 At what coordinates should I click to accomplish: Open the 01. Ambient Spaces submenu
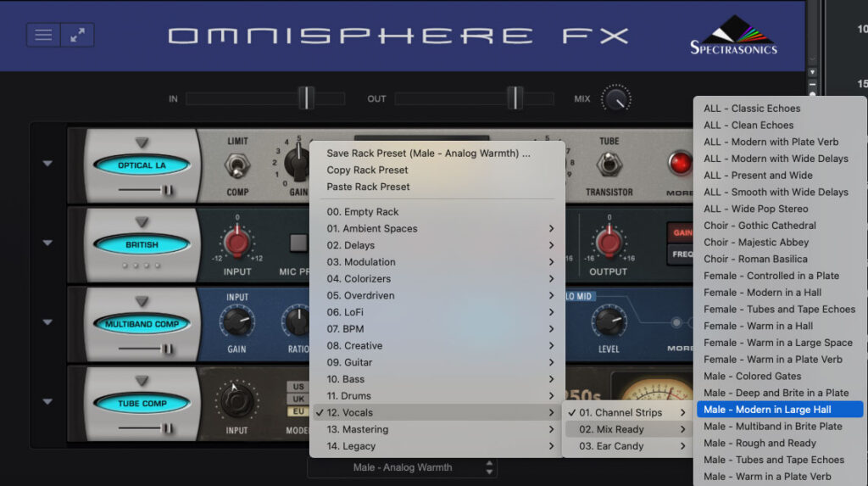tap(437, 228)
